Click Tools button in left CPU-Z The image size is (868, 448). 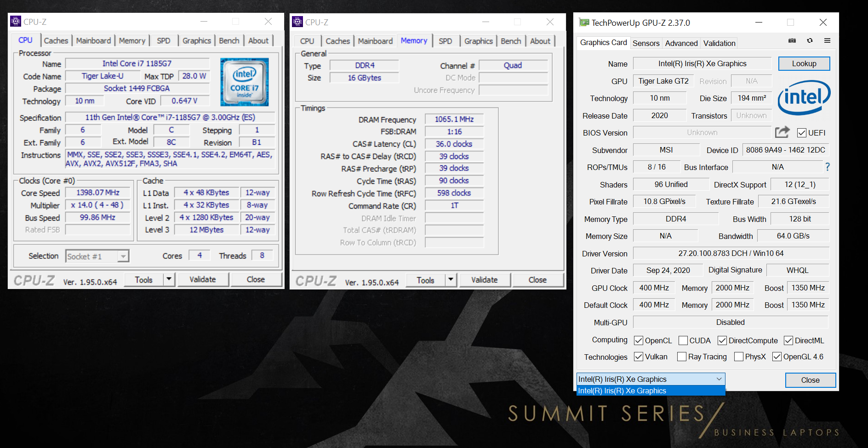(x=143, y=279)
